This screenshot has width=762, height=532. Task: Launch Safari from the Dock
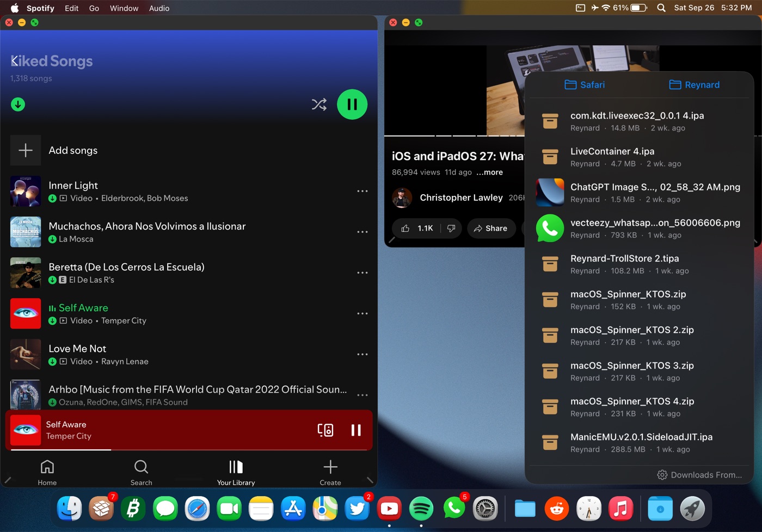tap(197, 509)
